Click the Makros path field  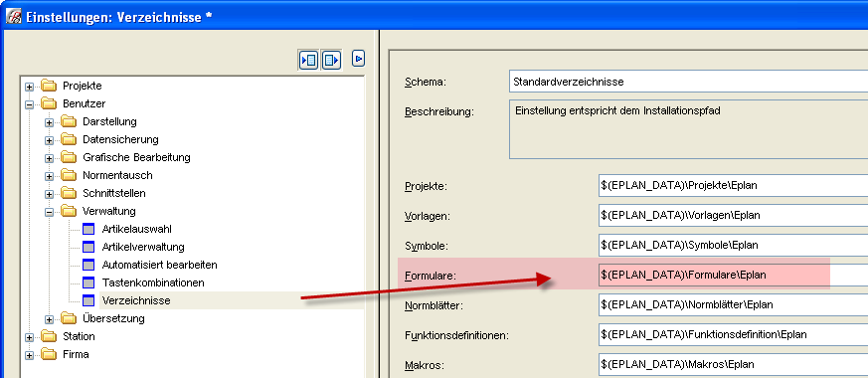733,364
